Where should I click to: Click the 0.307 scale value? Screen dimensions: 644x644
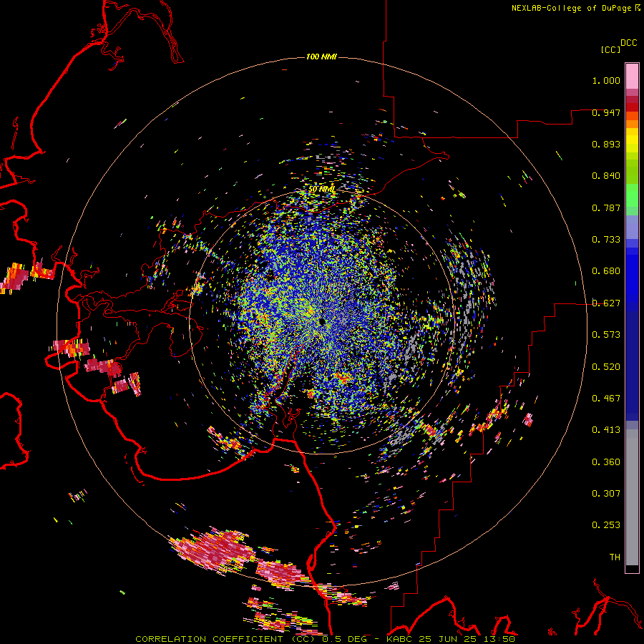606,494
